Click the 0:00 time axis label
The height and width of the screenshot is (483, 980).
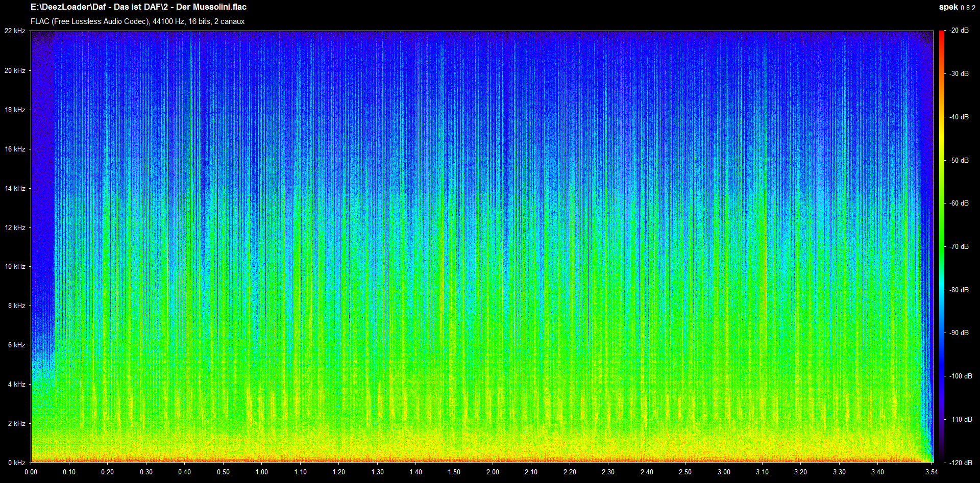[x=31, y=472]
